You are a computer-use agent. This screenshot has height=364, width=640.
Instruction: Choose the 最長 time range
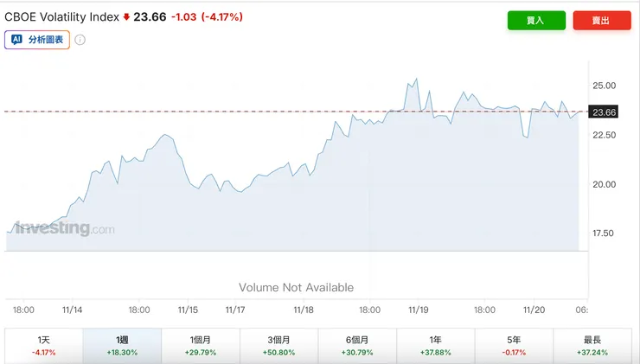point(592,345)
